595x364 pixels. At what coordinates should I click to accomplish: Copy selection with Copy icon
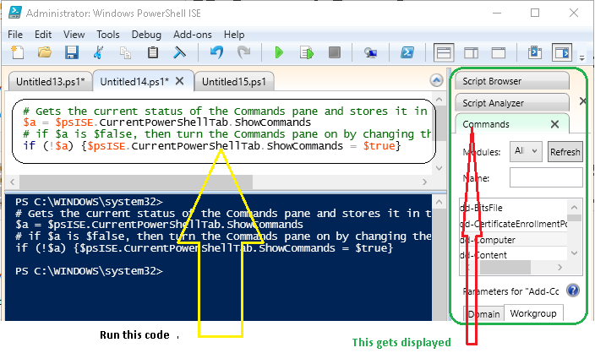pyautogui.click(x=125, y=52)
